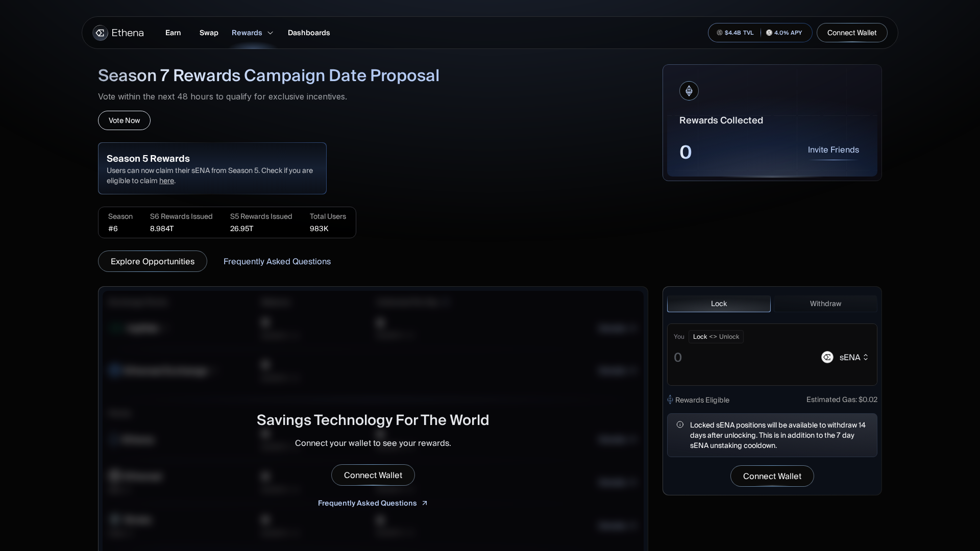This screenshot has height=551, width=980.
Task: Click the TVL coin icon in header
Action: point(720,33)
